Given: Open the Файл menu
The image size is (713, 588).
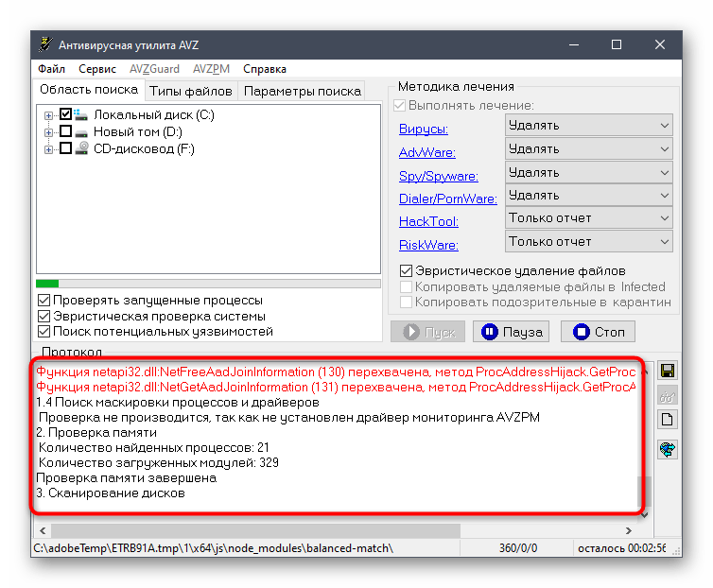Looking at the screenshot, I should pyautogui.click(x=51, y=69).
